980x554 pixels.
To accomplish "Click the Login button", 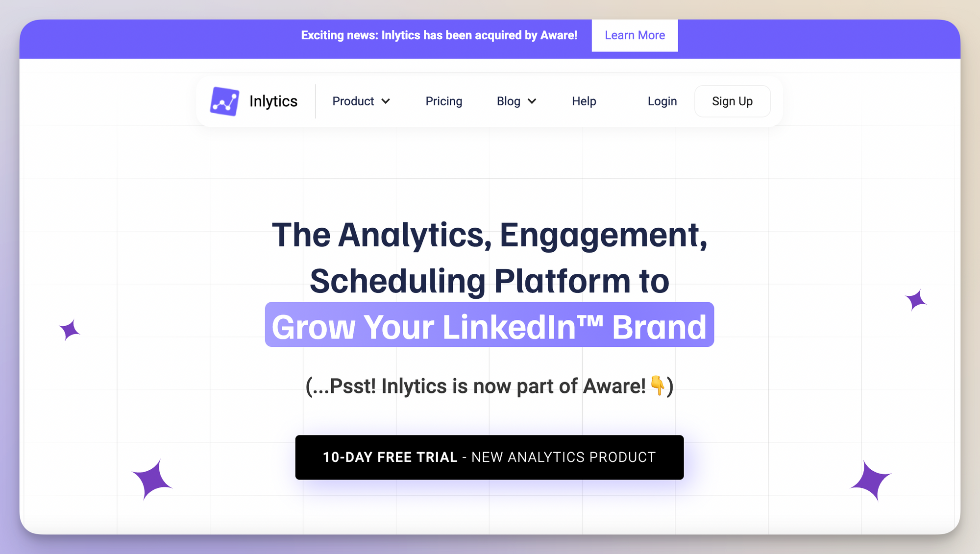I will coord(662,101).
